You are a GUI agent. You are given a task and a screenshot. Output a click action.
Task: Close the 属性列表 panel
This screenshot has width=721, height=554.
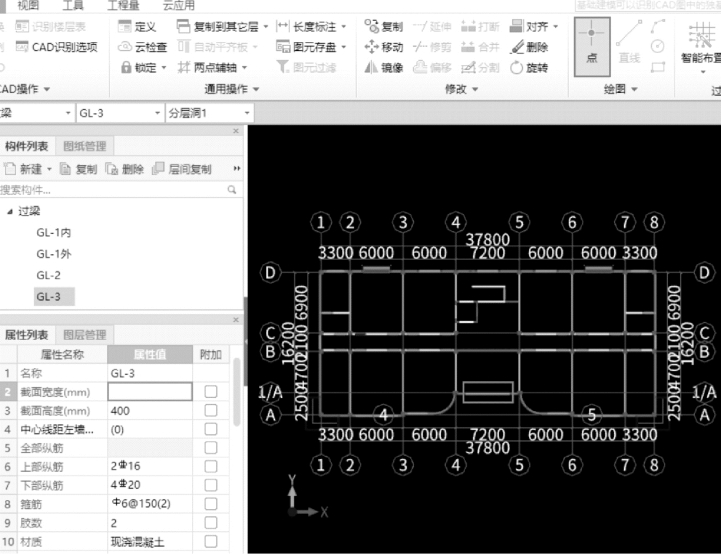(236, 320)
